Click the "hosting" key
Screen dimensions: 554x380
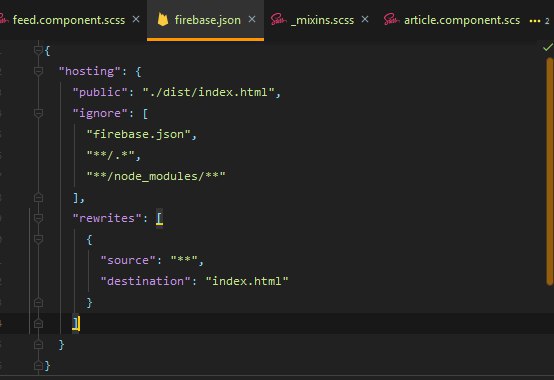click(x=89, y=71)
